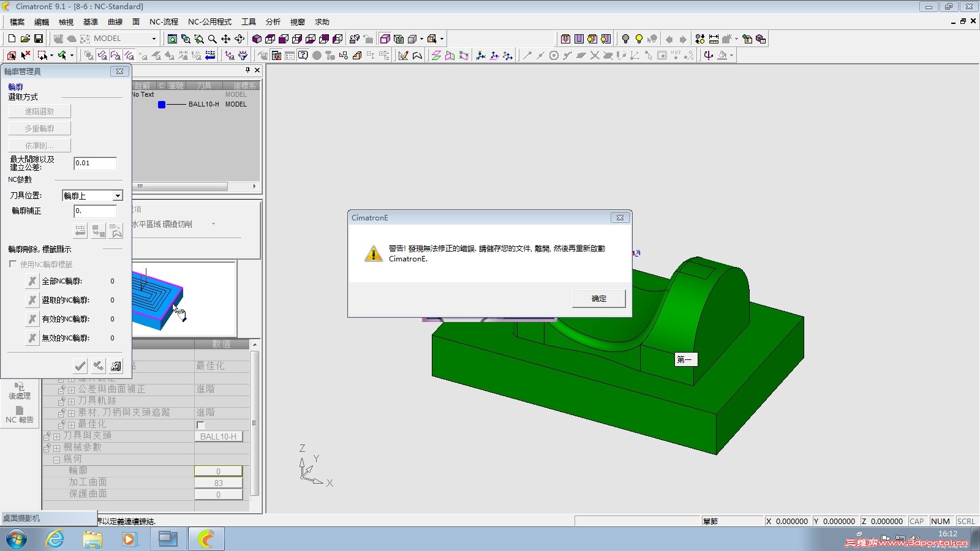980x551 pixels.
Task: Click the yellow light bulb icon
Action: (x=639, y=39)
